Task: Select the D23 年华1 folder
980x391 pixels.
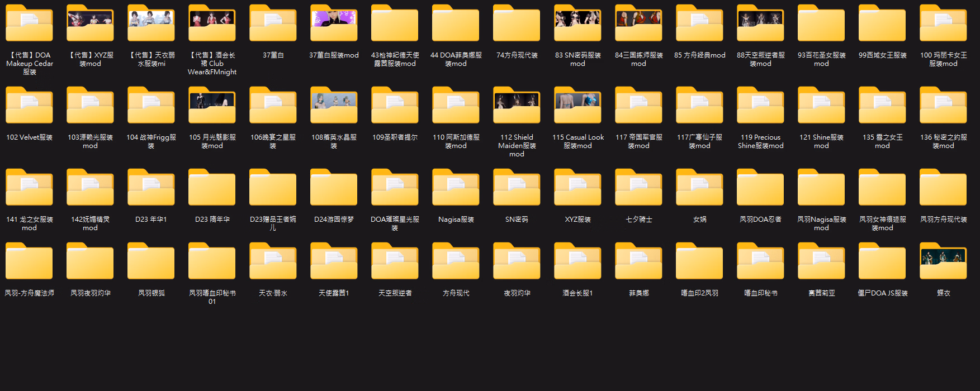Action: click(x=151, y=188)
